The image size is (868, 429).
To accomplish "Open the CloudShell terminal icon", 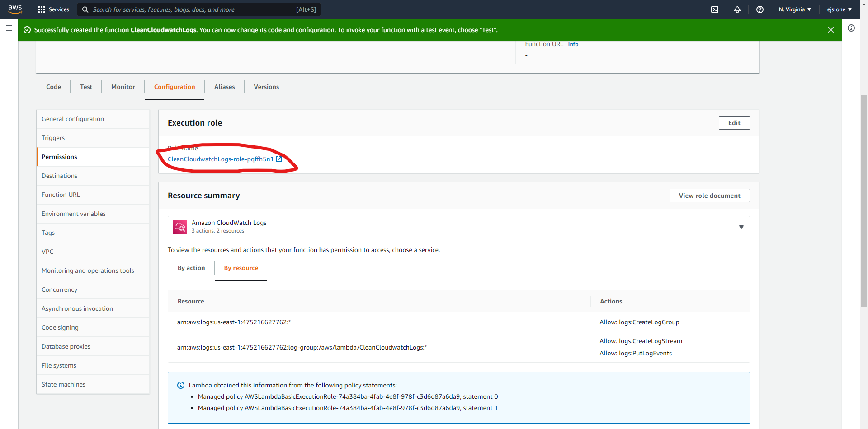I will [x=715, y=9].
